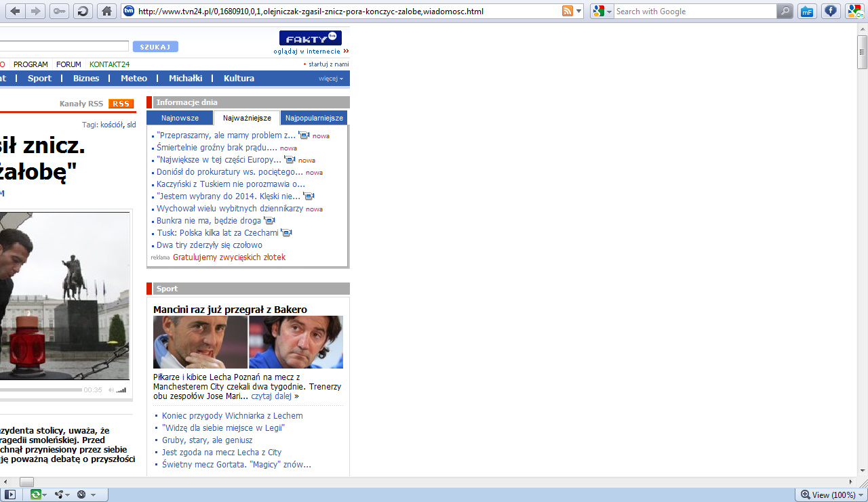Image resolution: width=868 pixels, height=502 pixels.
Task: Click the Search with Google input field
Action: click(694, 12)
